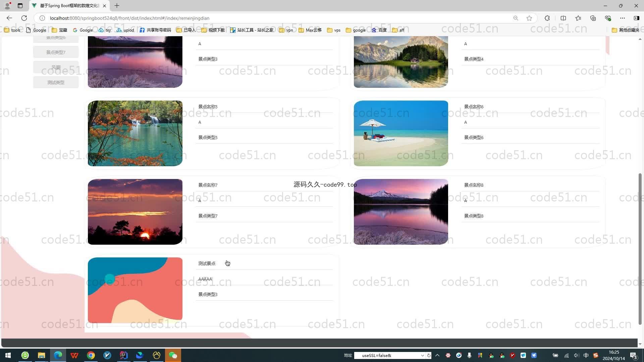Viewport: 644px width, 362px height.
Task: Open IntelliJ IDEA from the taskbar
Action: [x=124, y=355]
